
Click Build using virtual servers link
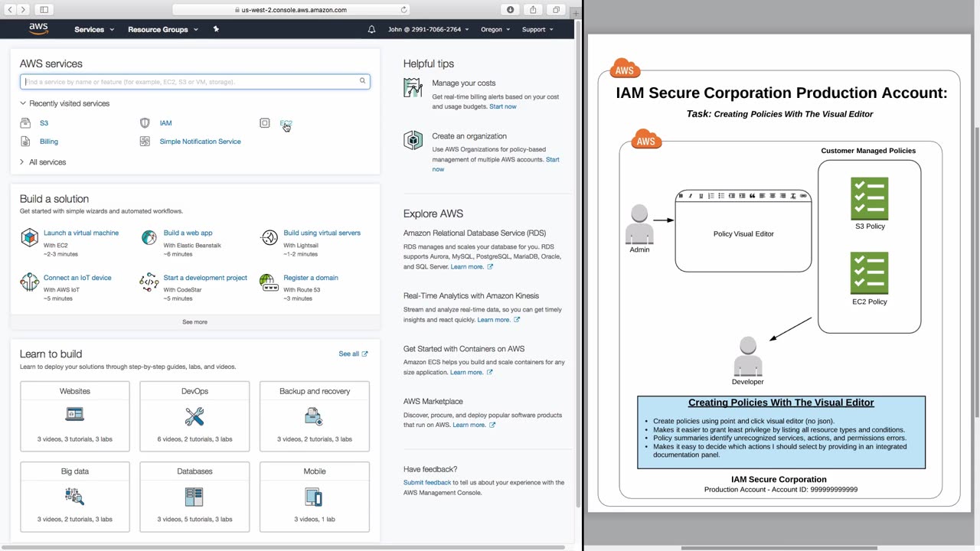[x=322, y=233]
